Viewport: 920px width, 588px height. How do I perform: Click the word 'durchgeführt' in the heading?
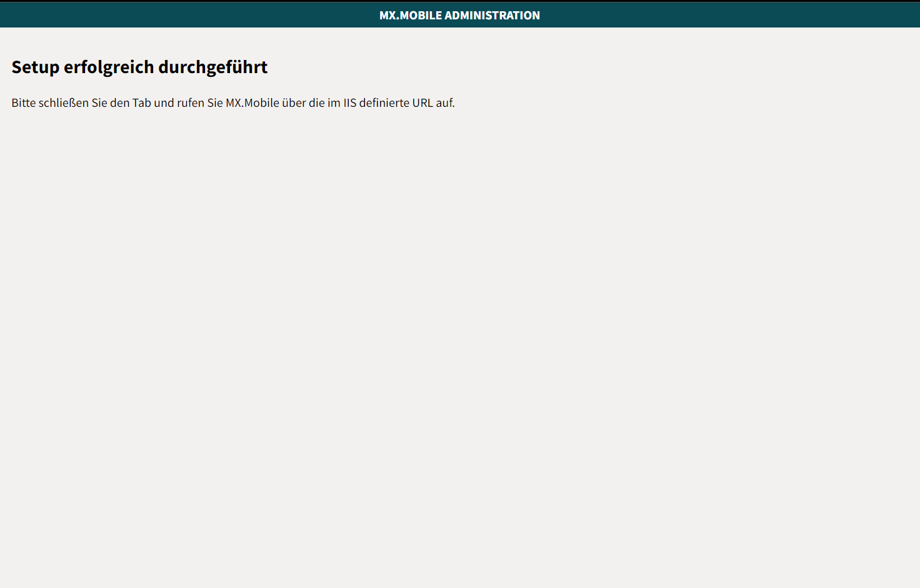(212, 67)
